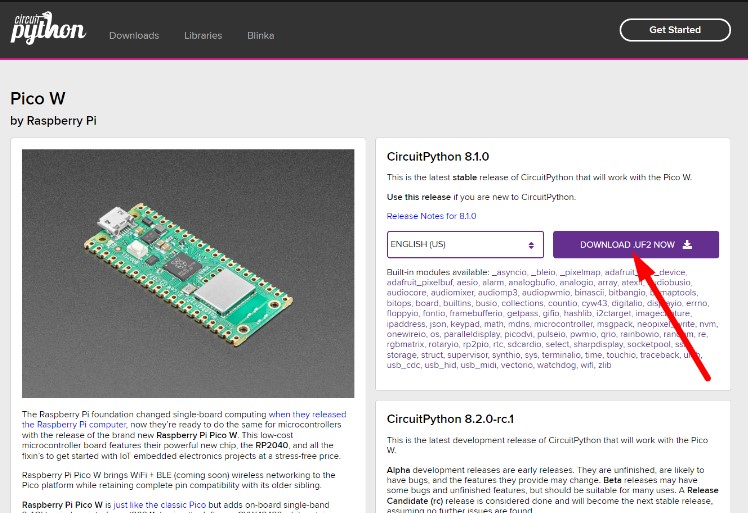Go to the Libraries page
The width and height of the screenshot is (749, 513).
tap(203, 36)
